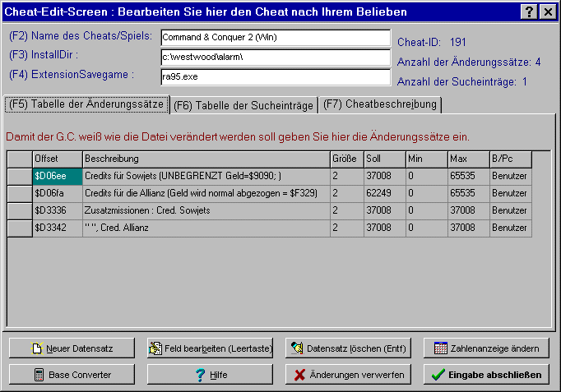Select offset cell $D3342
Screen dimensions: 561x392
click(58, 228)
